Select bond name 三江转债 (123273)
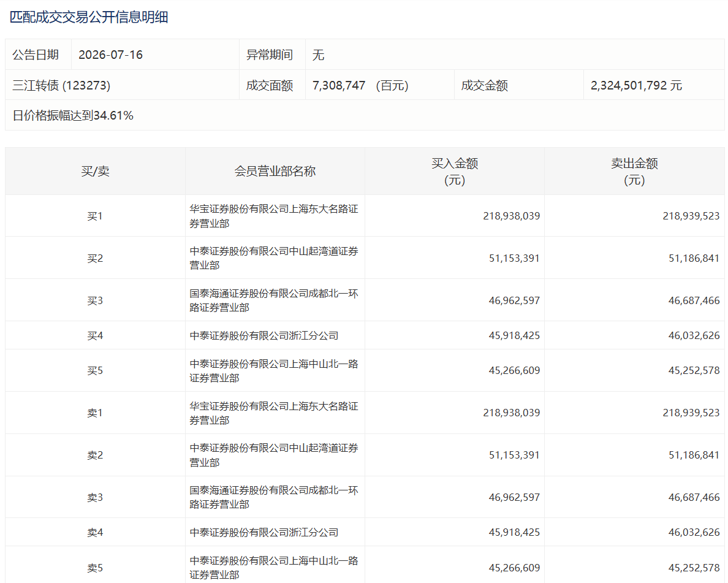This screenshot has height=583, width=728. (61, 85)
